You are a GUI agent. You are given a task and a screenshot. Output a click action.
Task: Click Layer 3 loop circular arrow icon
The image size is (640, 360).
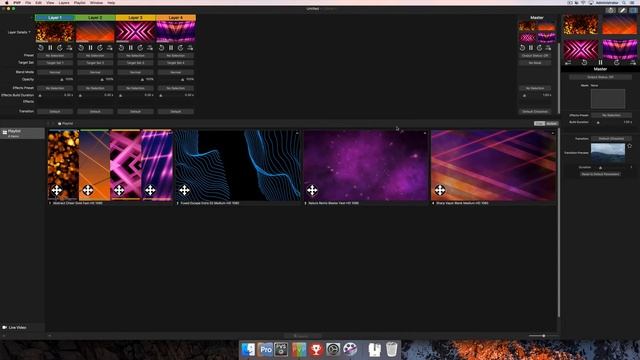tap(140, 48)
